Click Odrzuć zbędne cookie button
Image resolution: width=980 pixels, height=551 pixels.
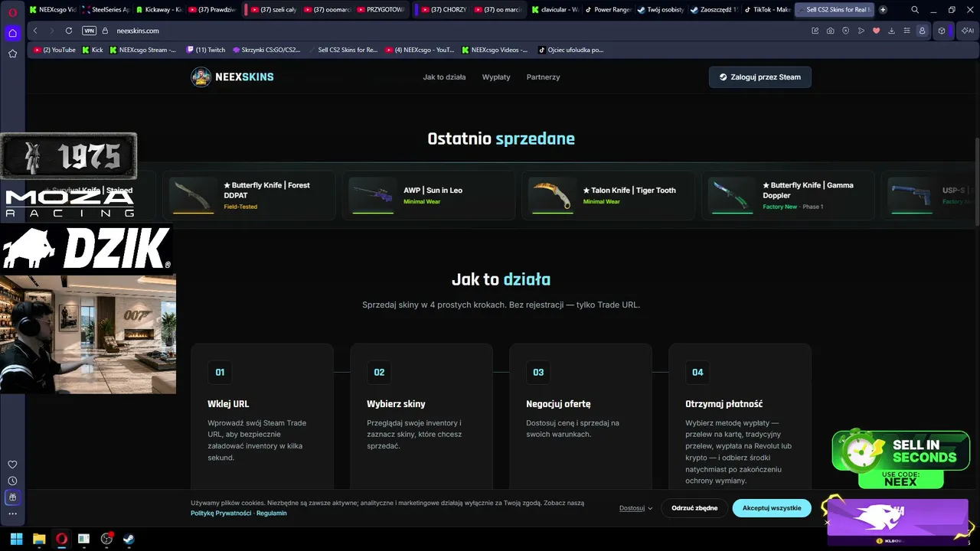pos(694,508)
